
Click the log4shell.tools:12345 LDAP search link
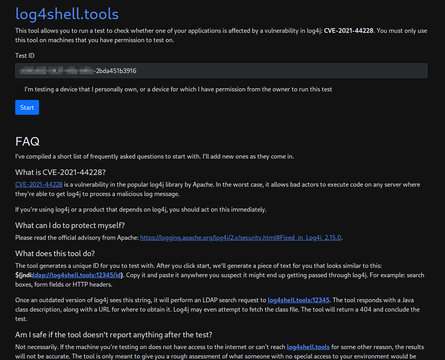click(298, 300)
